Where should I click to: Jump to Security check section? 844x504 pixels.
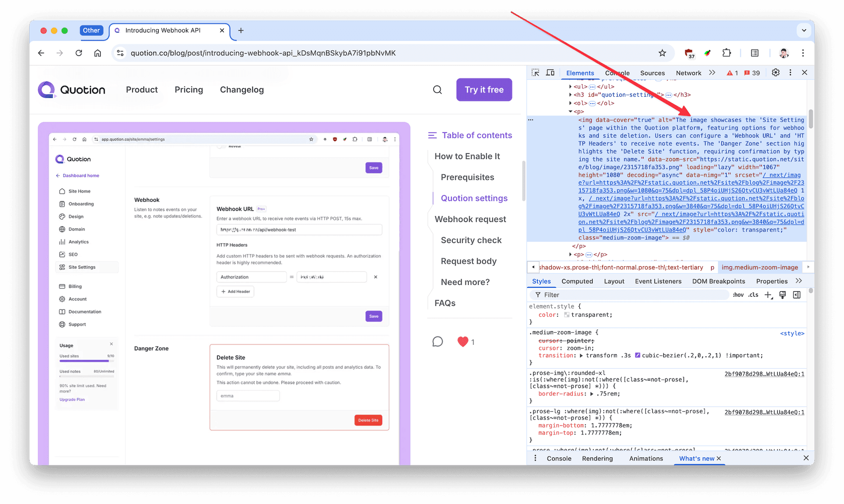[471, 240]
